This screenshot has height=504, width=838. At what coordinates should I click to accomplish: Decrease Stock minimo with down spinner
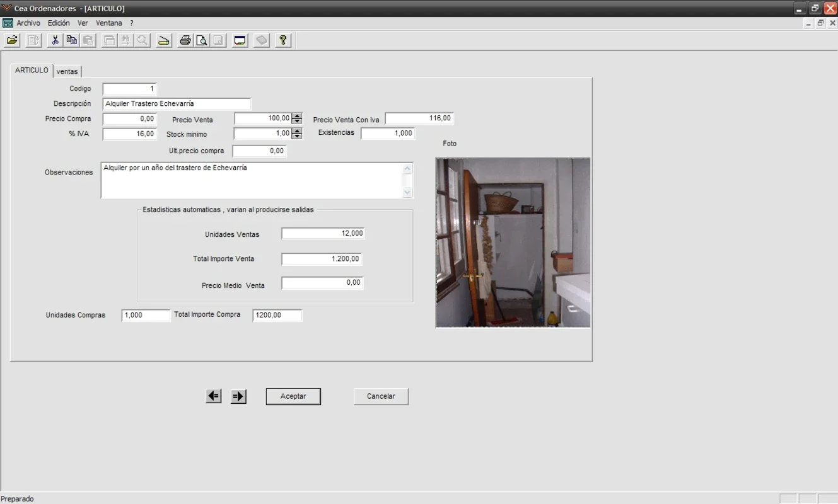point(297,136)
